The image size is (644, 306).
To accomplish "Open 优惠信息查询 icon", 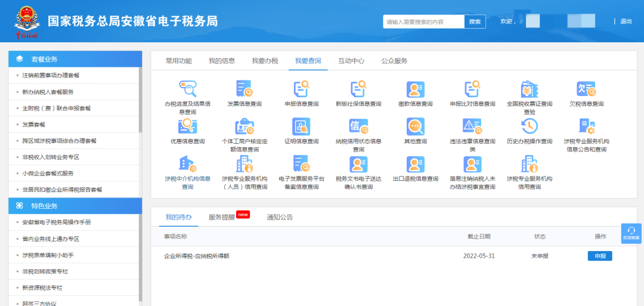I will [187, 126].
